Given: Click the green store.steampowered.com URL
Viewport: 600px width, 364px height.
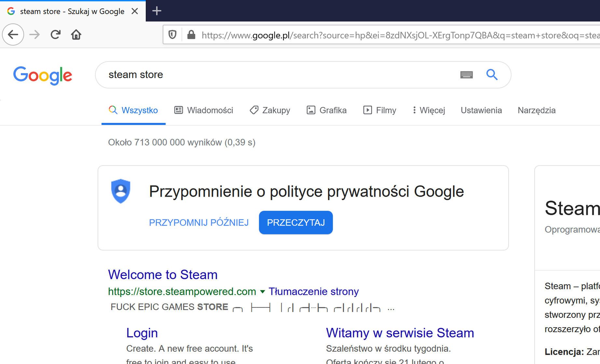Looking at the screenshot, I should click(182, 291).
